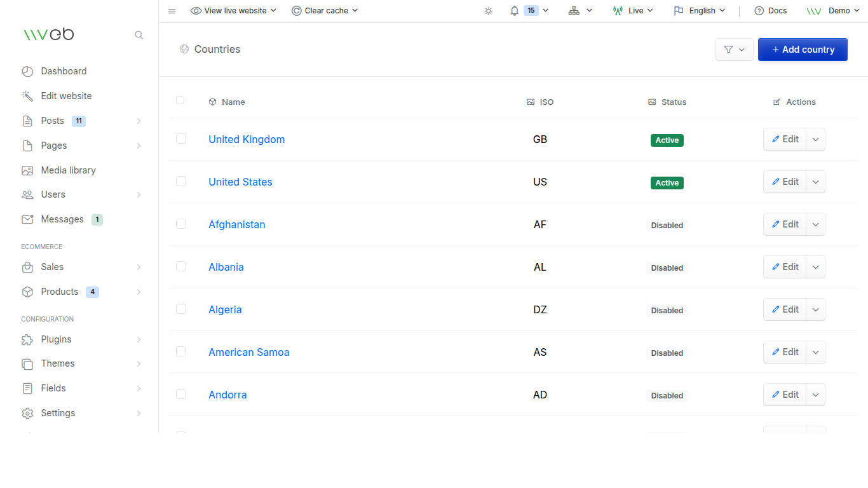Click the Settings gear icon

27,413
